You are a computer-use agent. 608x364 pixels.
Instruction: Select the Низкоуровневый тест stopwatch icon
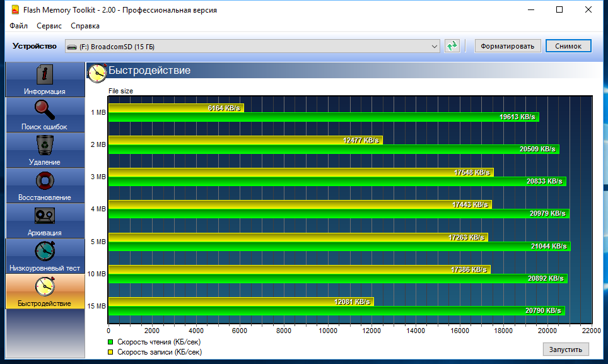pos(45,251)
